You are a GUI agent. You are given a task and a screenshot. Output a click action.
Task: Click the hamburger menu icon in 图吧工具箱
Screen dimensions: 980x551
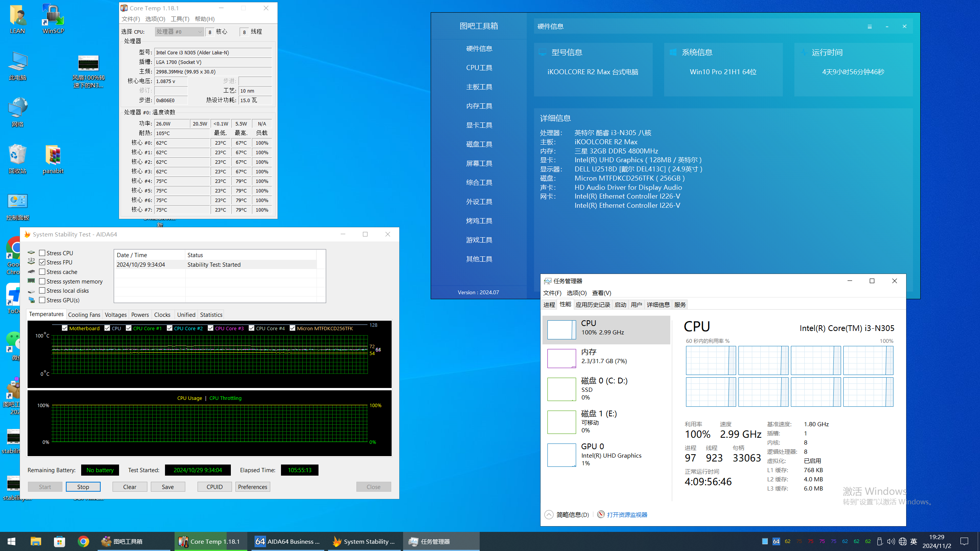coord(869,26)
